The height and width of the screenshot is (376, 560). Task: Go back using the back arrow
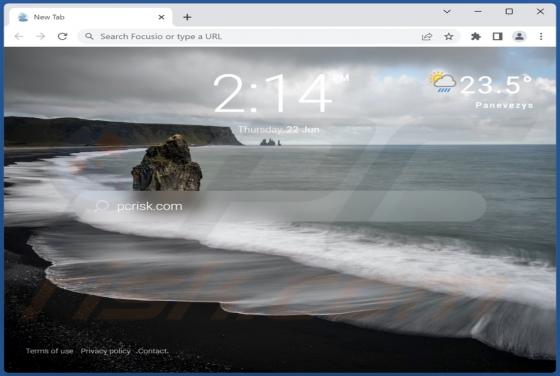pyautogui.click(x=19, y=36)
